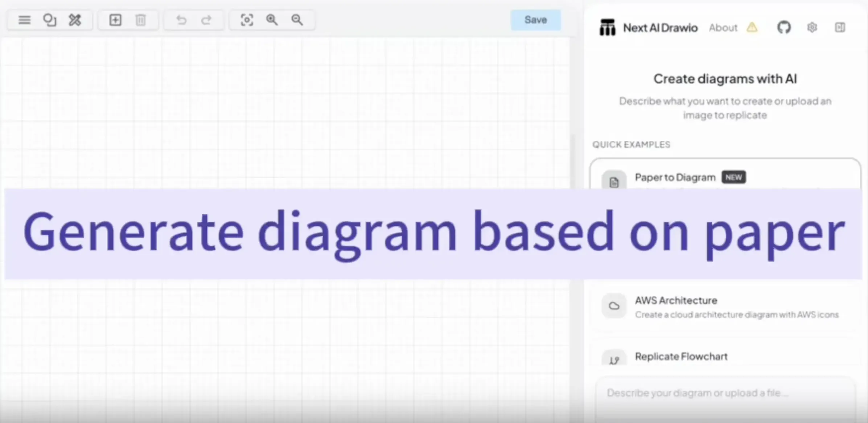Redo the last action
Image resolution: width=868 pixels, height=423 pixels.
tap(206, 20)
